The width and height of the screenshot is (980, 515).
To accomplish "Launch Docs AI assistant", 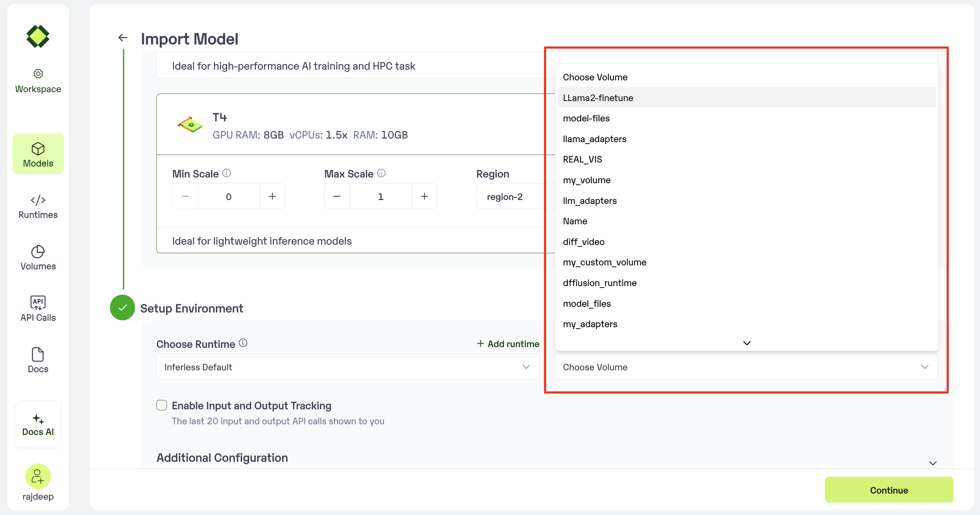I will (38, 425).
